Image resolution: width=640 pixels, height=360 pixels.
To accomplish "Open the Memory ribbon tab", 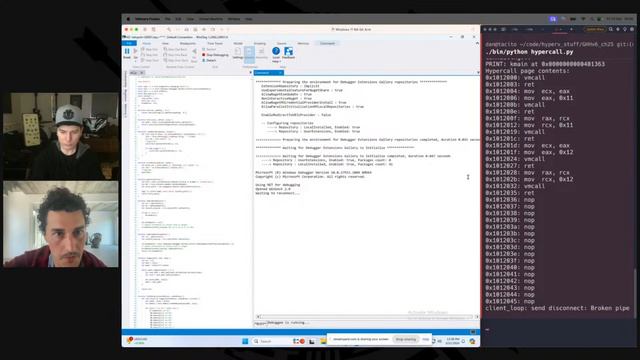I will pos(303,43).
